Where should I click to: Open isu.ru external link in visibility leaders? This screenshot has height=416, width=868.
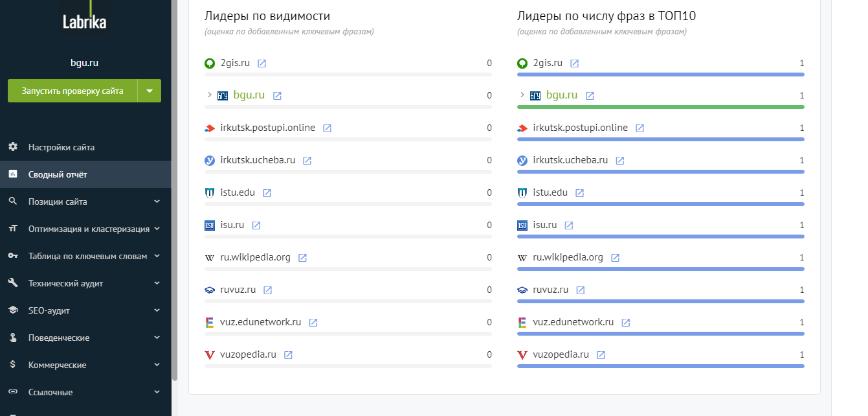point(256,225)
